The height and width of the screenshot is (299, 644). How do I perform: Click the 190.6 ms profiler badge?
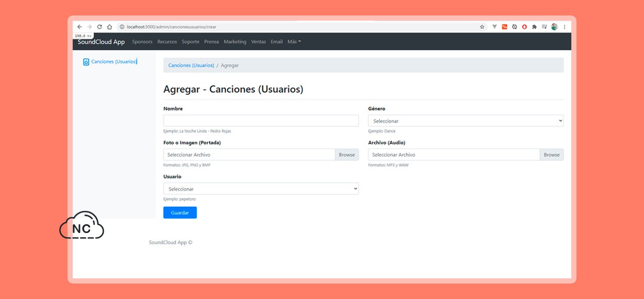coord(83,36)
